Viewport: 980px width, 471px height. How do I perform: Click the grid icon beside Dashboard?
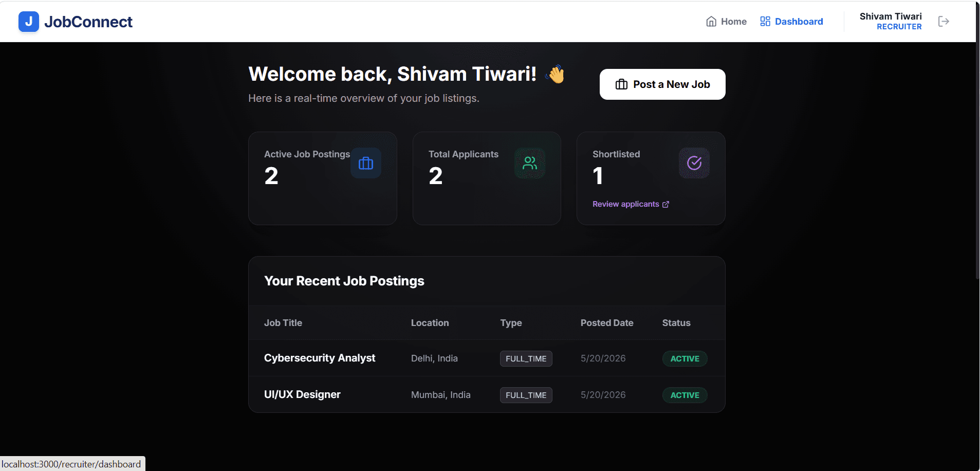pos(765,22)
